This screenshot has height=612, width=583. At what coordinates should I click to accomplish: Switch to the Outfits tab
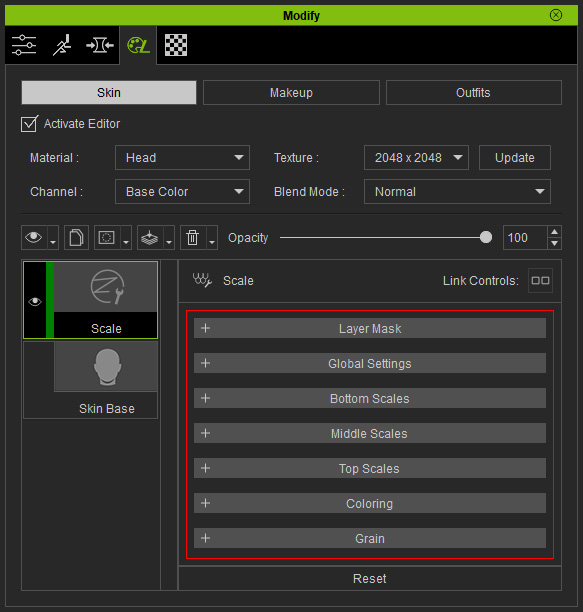(x=474, y=93)
